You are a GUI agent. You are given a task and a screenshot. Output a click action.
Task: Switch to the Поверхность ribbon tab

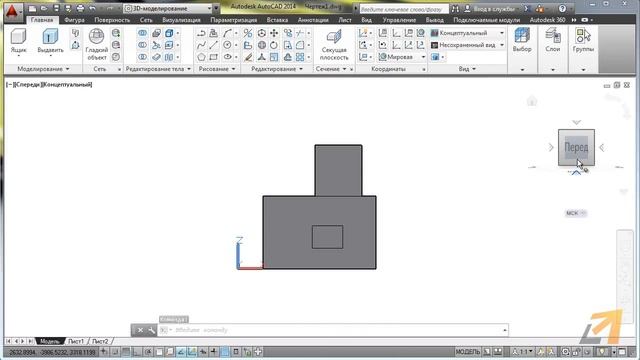pyautogui.click(x=112, y=20)
